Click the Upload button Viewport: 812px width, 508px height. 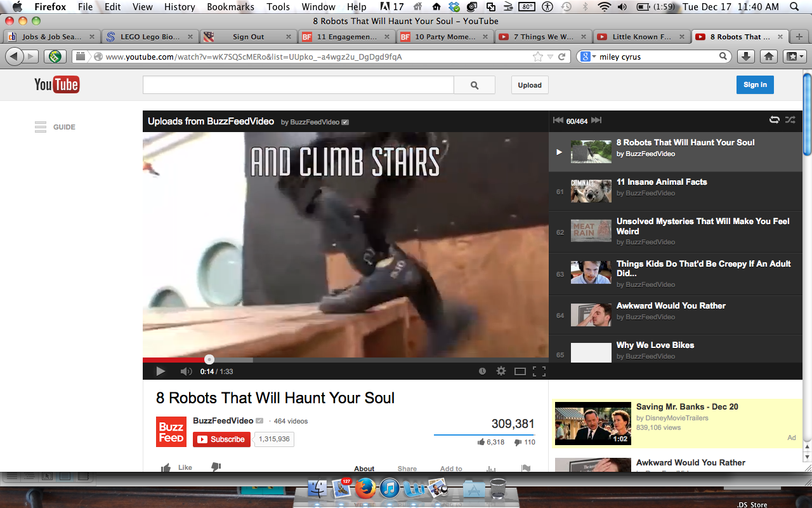[530, 85]
